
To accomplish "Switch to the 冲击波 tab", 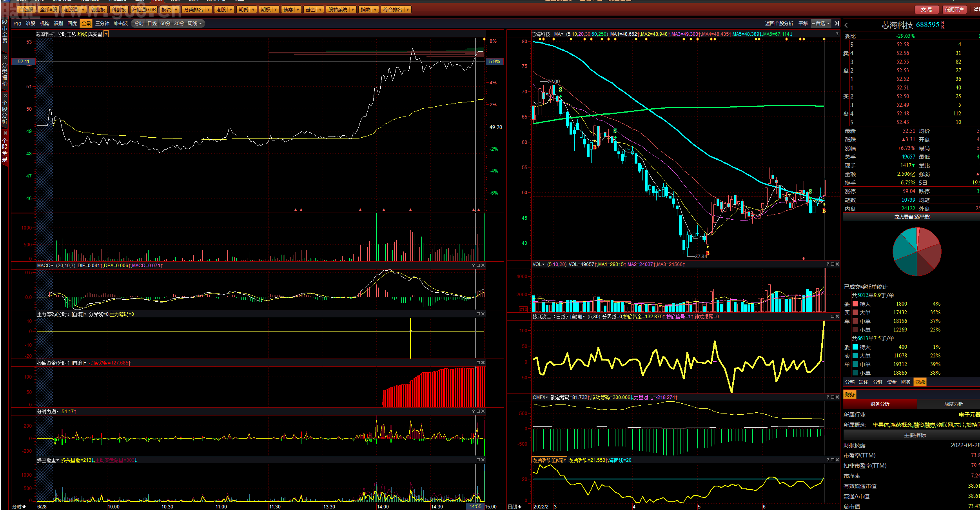I will click(x=121, y=24).
